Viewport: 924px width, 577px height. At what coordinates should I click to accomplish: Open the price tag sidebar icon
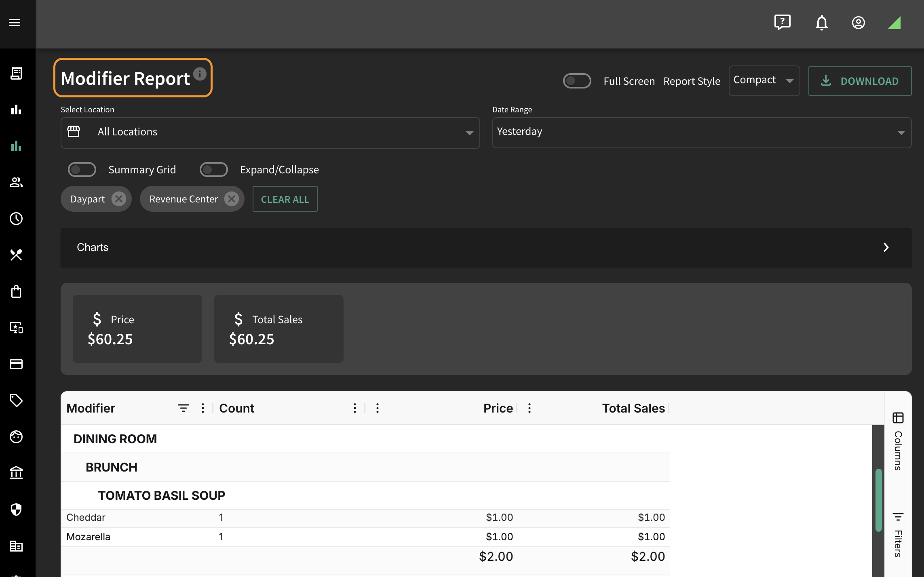(x=16, y=400)
